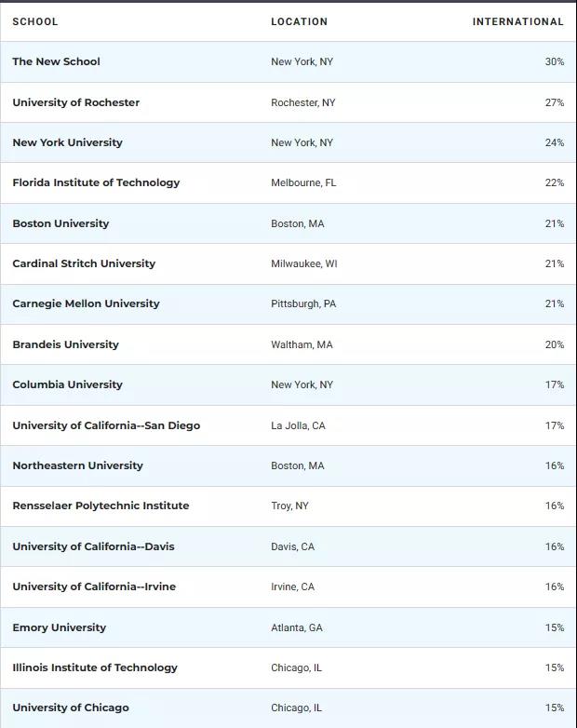This screenshot has height=728, width=577.
Task: Click the SCHOOL column header
Action: [x=34, y=21]
